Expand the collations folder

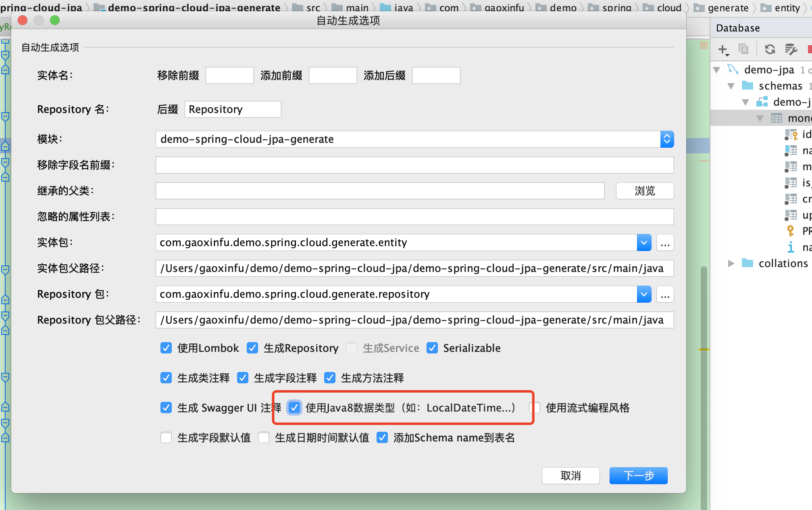tap(732, 263)
